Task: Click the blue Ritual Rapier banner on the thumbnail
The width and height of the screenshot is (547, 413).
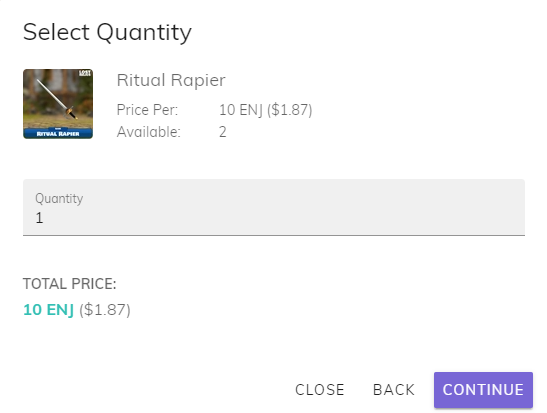Action: (x=58, y=133)
